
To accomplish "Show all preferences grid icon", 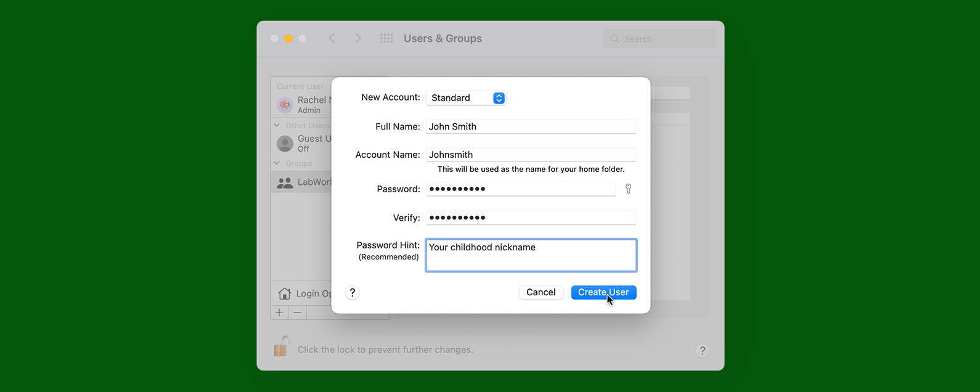I will pos(386,38).
